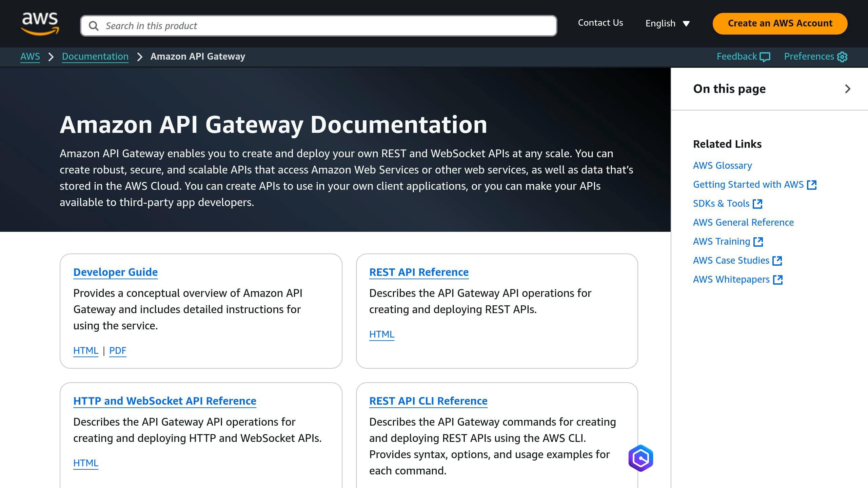Viewport: 868px width, 488px height.
Task: Open AWS Case Studies link
Action: (731, 260)
